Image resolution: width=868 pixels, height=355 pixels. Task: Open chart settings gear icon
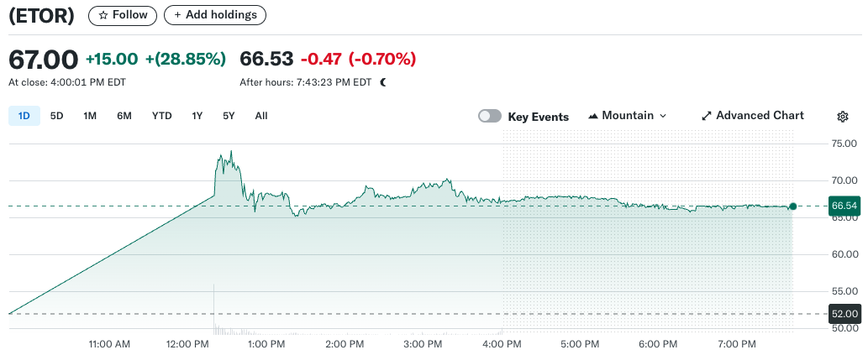click(x=843, y=117)
